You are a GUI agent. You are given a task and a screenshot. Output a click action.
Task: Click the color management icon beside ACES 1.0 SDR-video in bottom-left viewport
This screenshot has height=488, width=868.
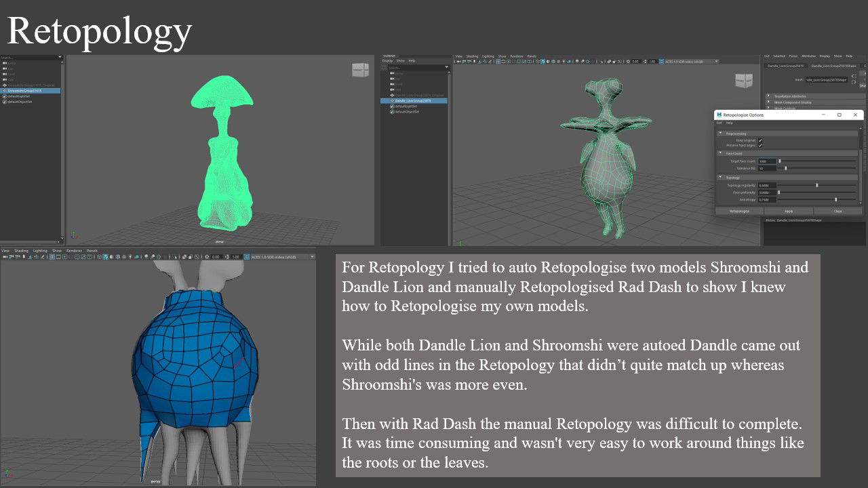click(x=247, y=257)
